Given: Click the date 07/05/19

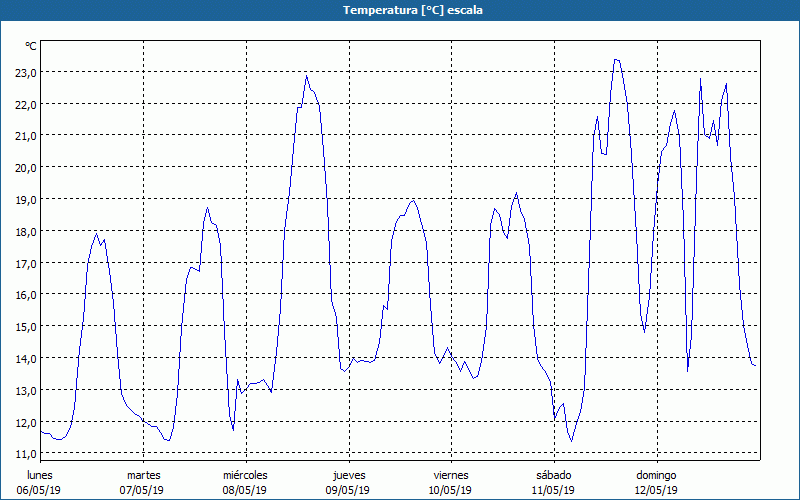Looking at the screenshot, I should click(x=142, y=490).
